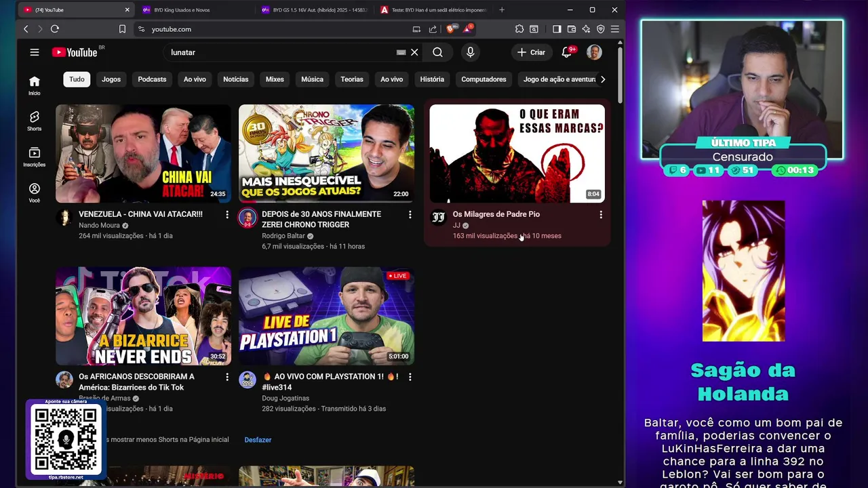Bookmark this page with the bookmark icon
Viewport: 868px width, 488px height.
pos(122,29)
